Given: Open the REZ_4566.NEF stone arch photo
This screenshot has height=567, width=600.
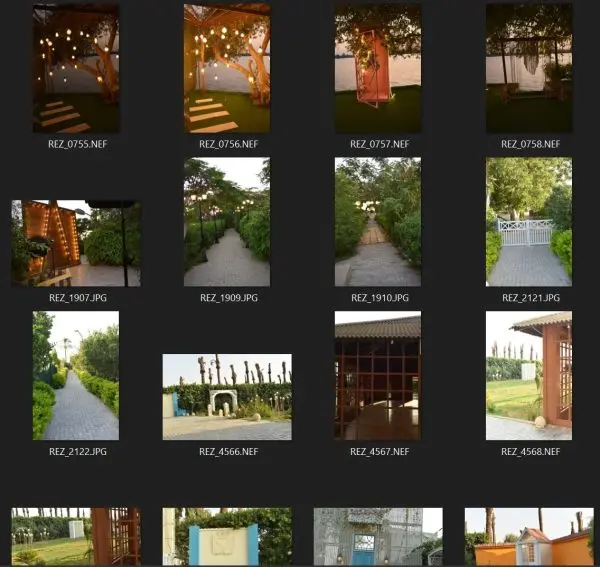Looking at the screenshot, I should [x=227, y=397].
